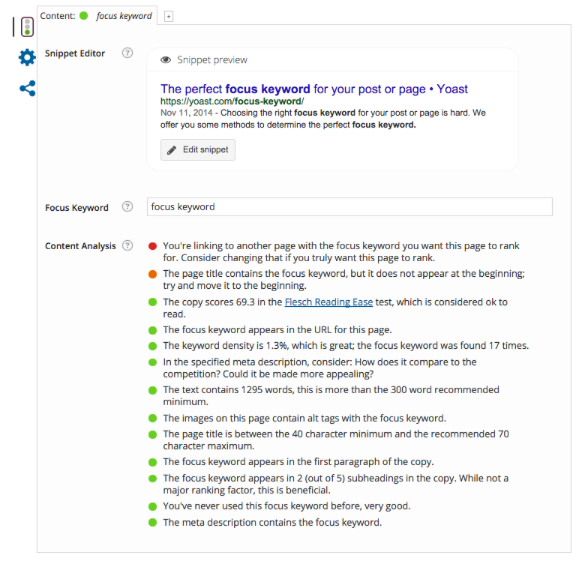Select the Content focus keyword tab
The height and width of the screenshot is (561, 579).
(97, 16)
